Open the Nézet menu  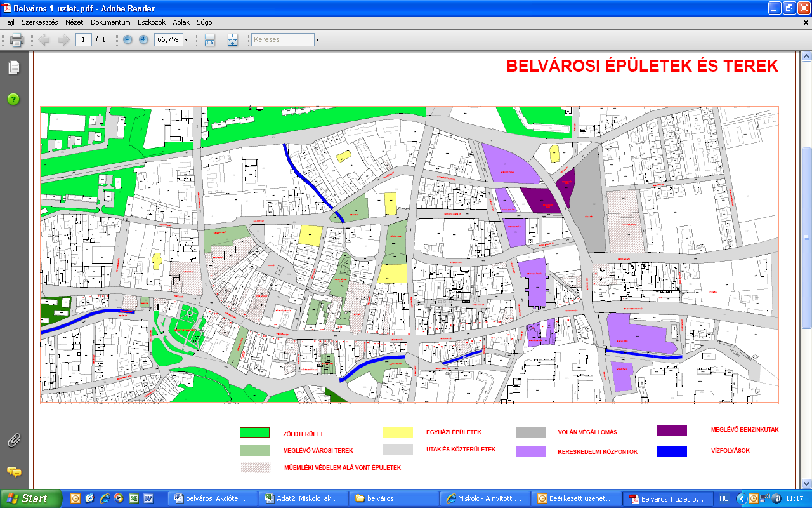pos(74,22)
